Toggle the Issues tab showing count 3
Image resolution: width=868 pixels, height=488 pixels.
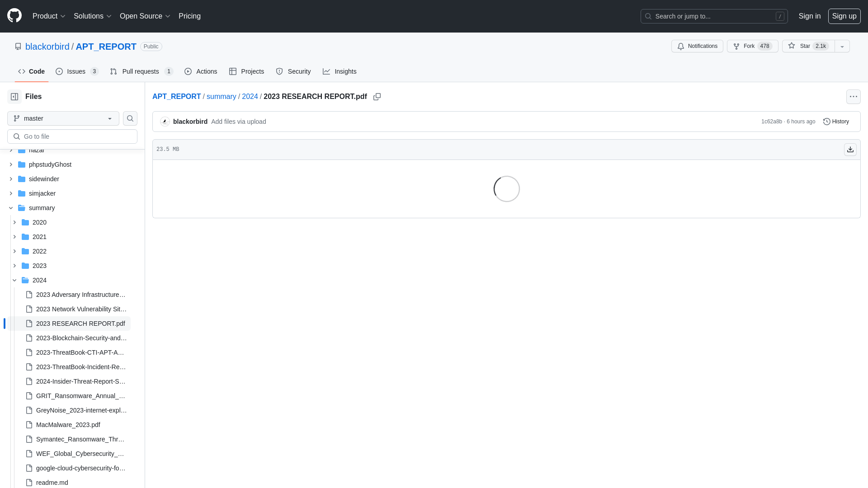click(76, 71)
